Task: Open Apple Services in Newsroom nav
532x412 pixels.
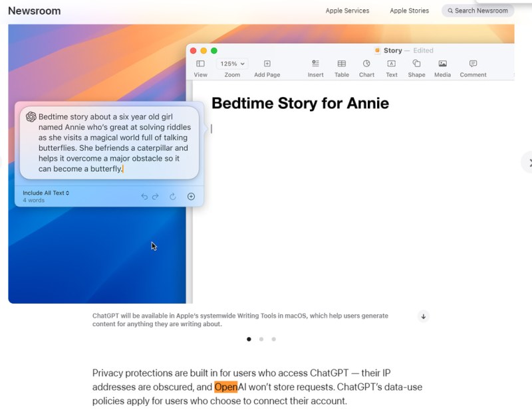Action: (347, 11)
